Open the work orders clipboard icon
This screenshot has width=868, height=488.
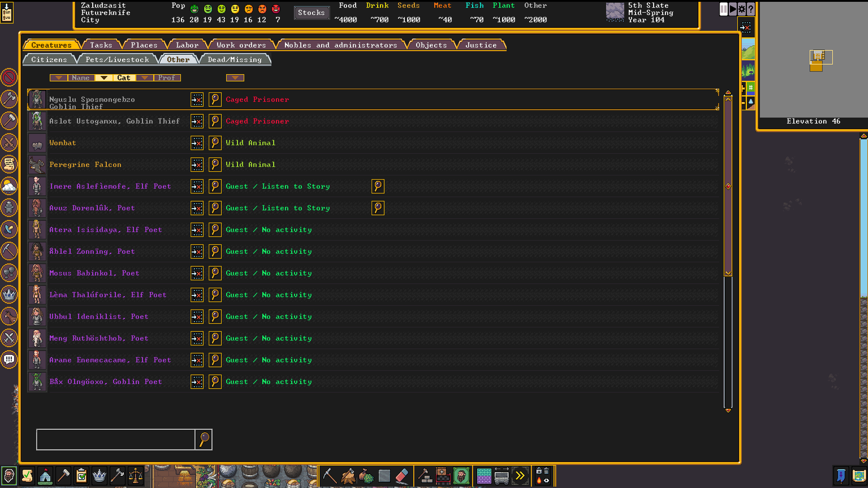pyautogui.click(x=81, y=476)
